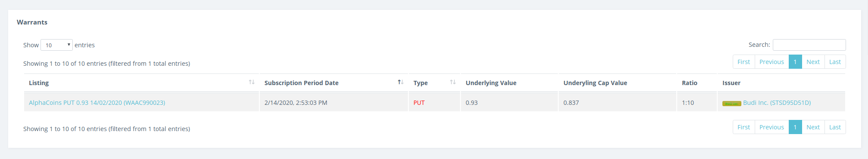
Task: Select page 1 in bottom pagination
Action: 795,127
